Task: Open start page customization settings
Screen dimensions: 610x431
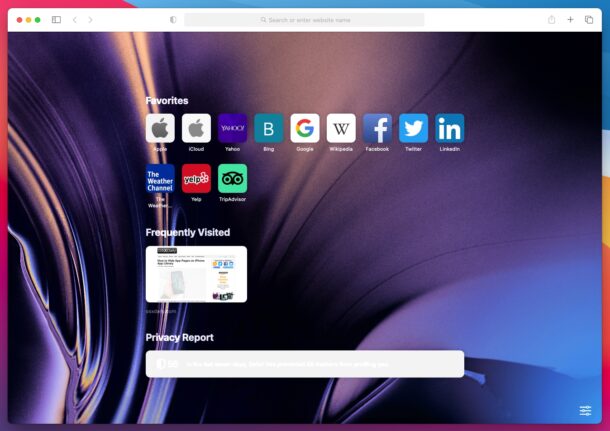Action: coord(585,410)
